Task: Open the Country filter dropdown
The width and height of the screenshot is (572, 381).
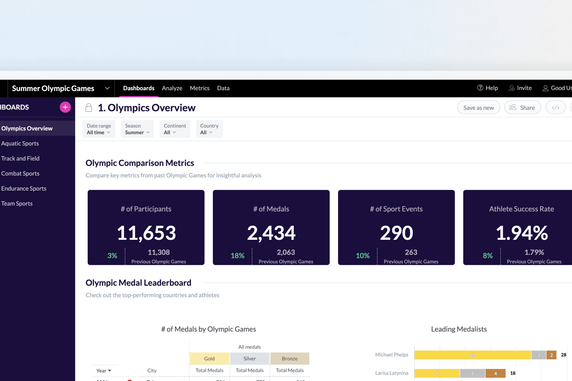Action: 209,129
